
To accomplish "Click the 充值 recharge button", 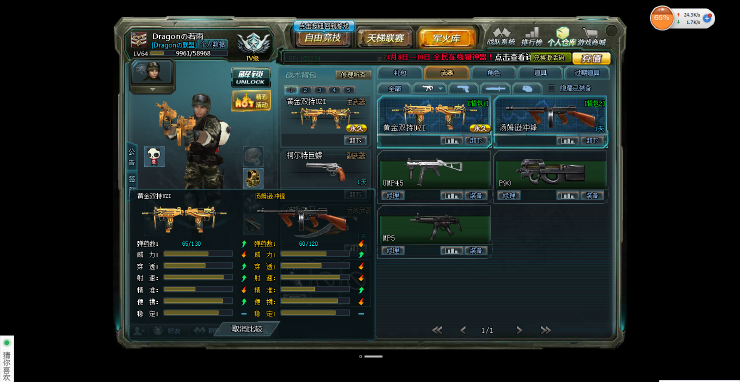I will pos(591,59).
